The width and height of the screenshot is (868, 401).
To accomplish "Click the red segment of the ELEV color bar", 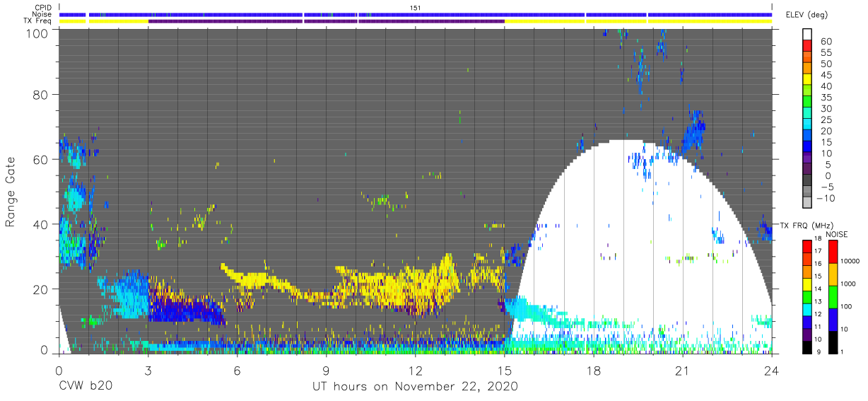I will click(807, 46).
